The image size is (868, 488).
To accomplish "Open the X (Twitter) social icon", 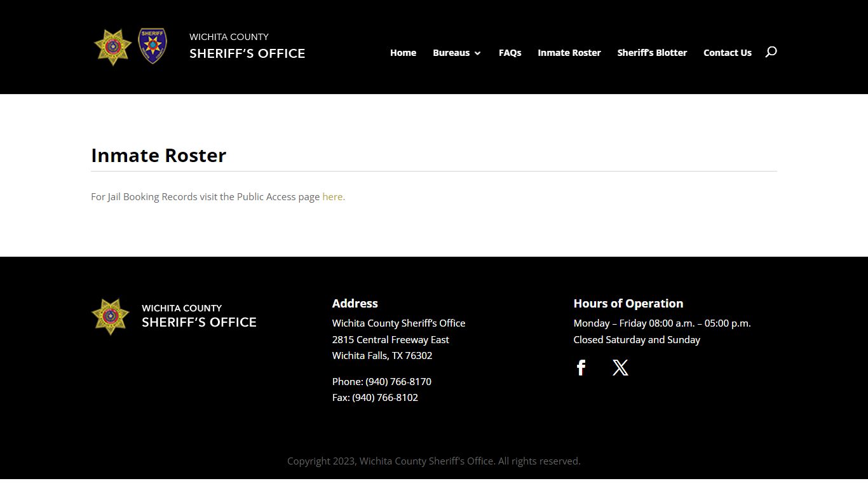I will [x=620, y=368].
